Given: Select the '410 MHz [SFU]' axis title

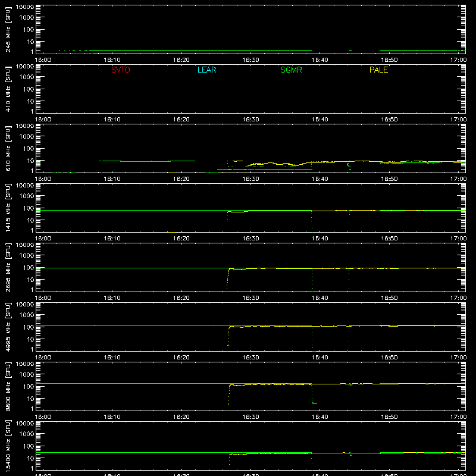Looking at the screenshot, I should (8, 89).
